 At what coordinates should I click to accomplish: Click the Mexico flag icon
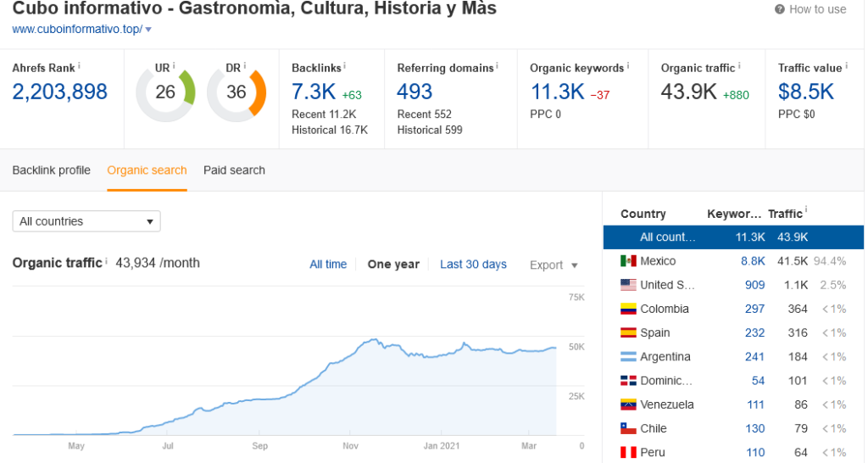pos(628,261)
